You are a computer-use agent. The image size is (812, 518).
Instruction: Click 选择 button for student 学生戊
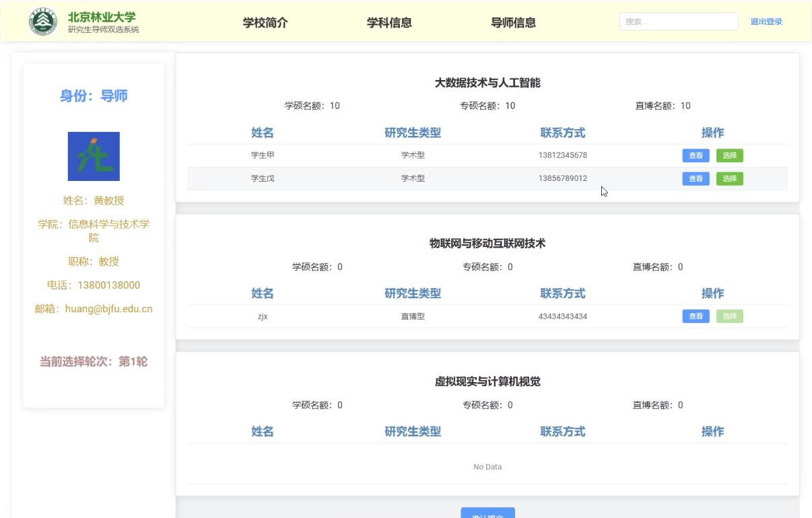coord(730,178)
